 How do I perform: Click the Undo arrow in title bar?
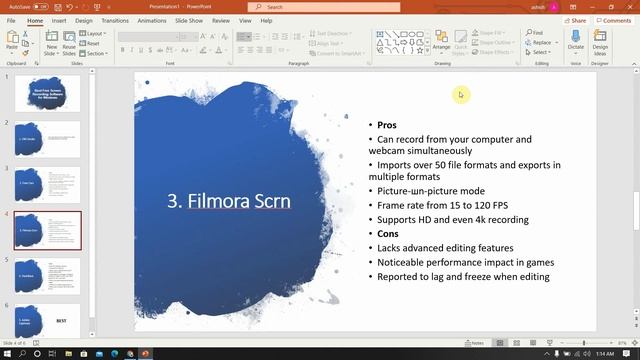pos(69,7)
